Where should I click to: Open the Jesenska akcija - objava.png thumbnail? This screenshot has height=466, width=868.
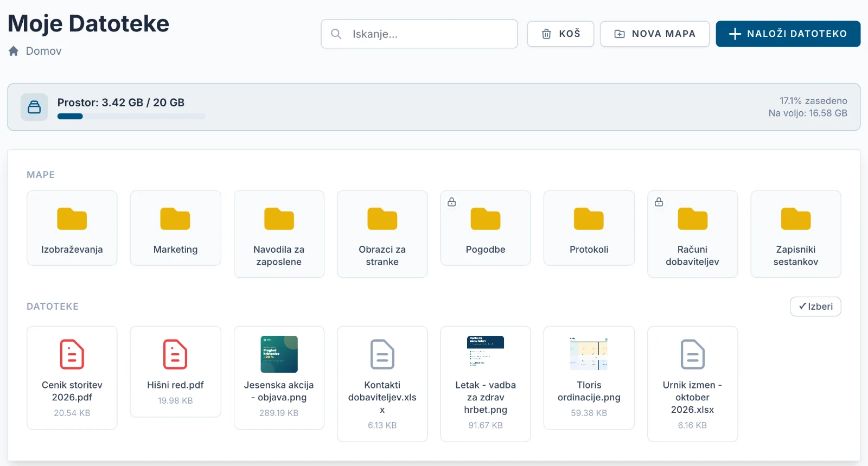(x=279, y=354)
